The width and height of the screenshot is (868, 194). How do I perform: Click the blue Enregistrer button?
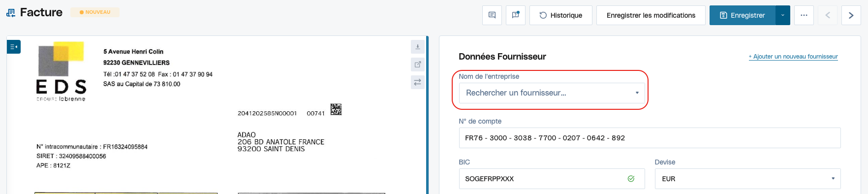click(743, 15)
